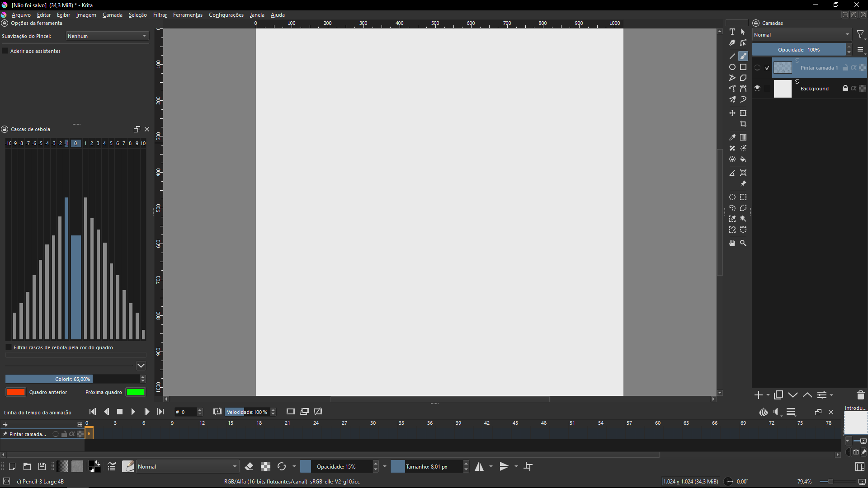This screenshot has width=868, height=488.
Task: Select the Pan hand tool
Action: pyautogui.click(x=732, y=243)
